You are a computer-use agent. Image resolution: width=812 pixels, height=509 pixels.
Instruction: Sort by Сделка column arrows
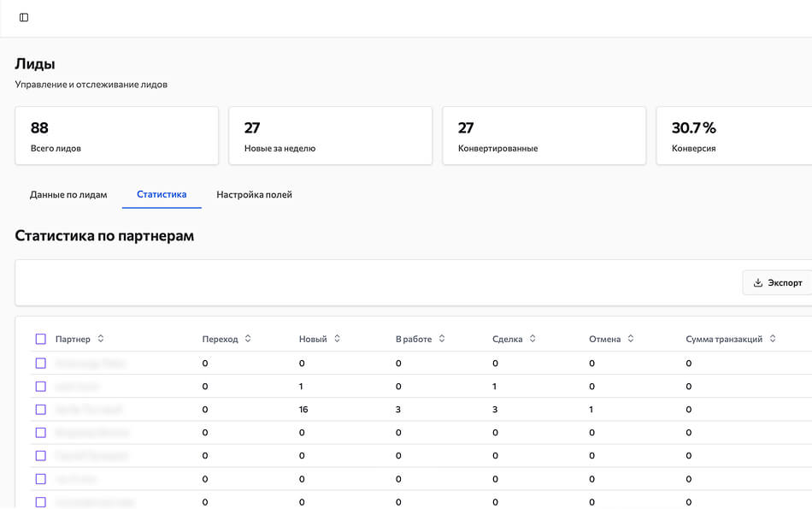533,339
